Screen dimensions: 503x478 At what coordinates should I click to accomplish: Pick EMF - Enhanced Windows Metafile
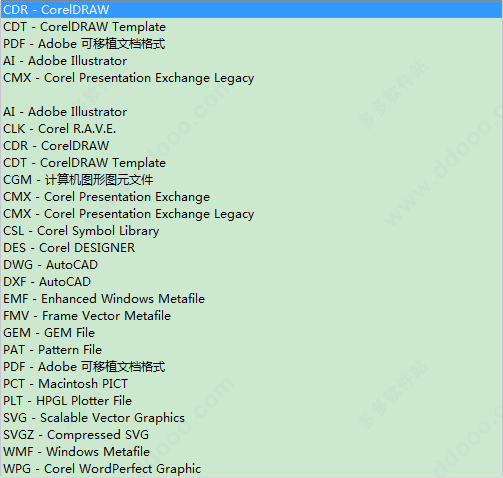(251, 299)
